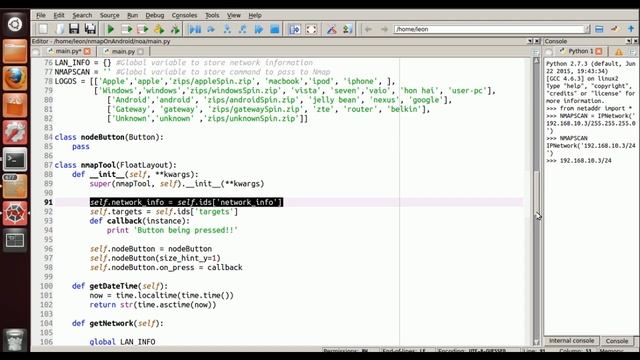Image resolution: width=640 pixels, height=360 pixels.
Task: Save the current file via floppy icon
Action: click(74, 29)
